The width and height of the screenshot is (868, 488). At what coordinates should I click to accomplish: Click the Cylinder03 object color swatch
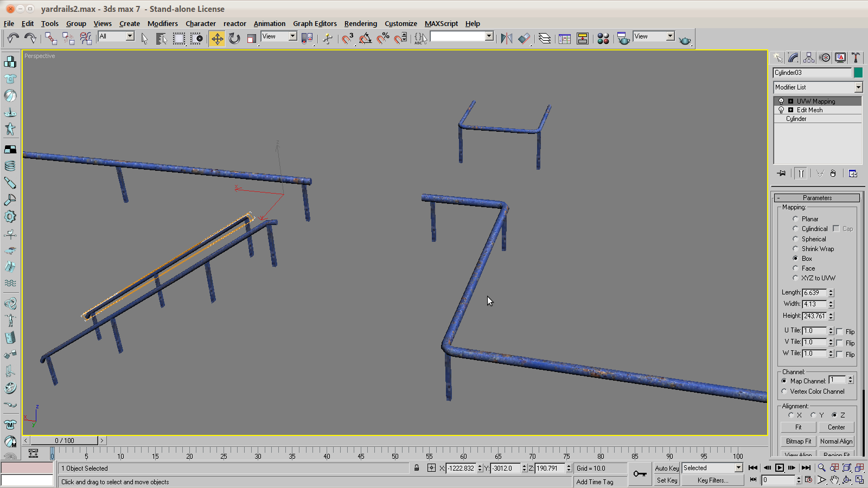coord(858,73)
